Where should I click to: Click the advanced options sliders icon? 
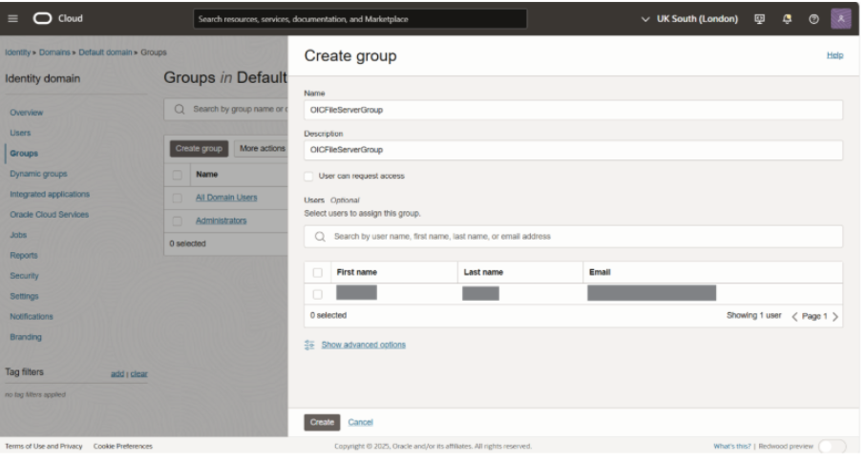pyautogui.click(x=309, y=345)
